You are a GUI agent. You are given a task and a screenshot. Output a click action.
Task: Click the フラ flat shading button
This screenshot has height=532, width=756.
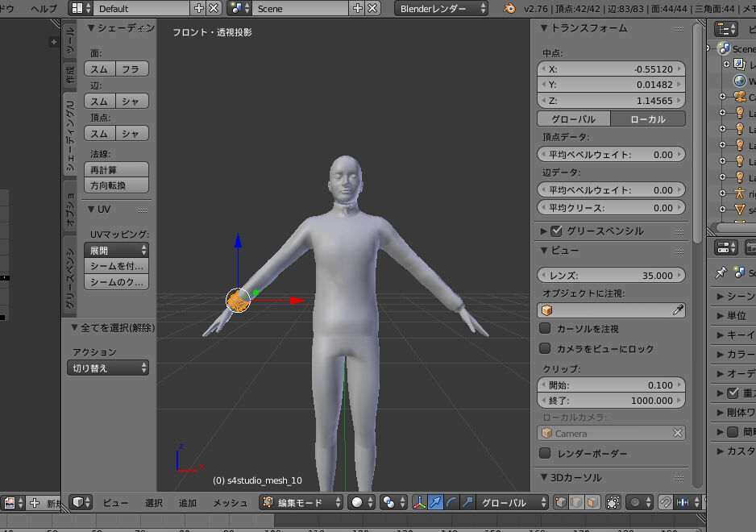132,69
